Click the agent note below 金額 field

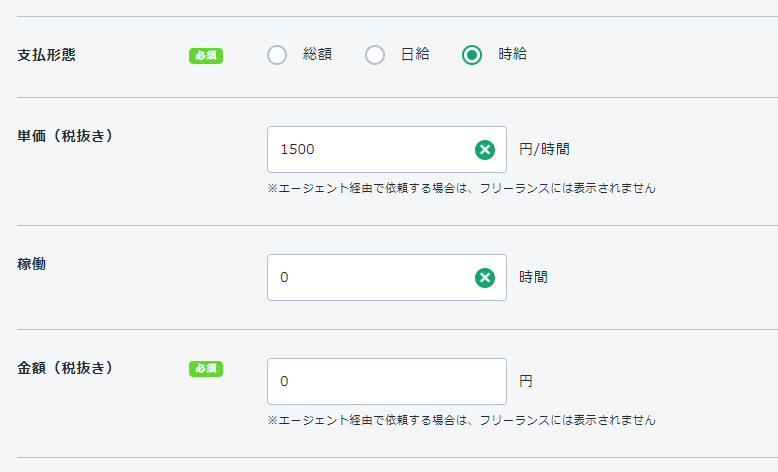461,420
